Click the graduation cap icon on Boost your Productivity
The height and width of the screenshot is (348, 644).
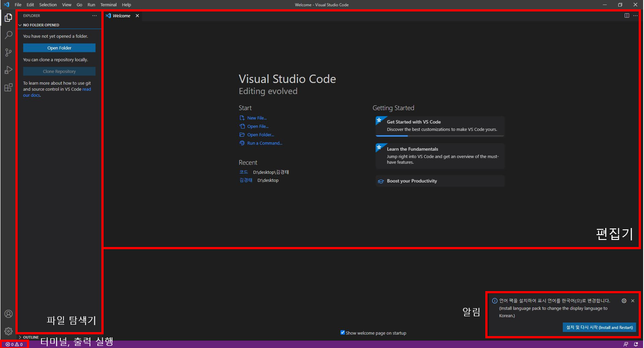pyautogui.click(x=381, y=181)
